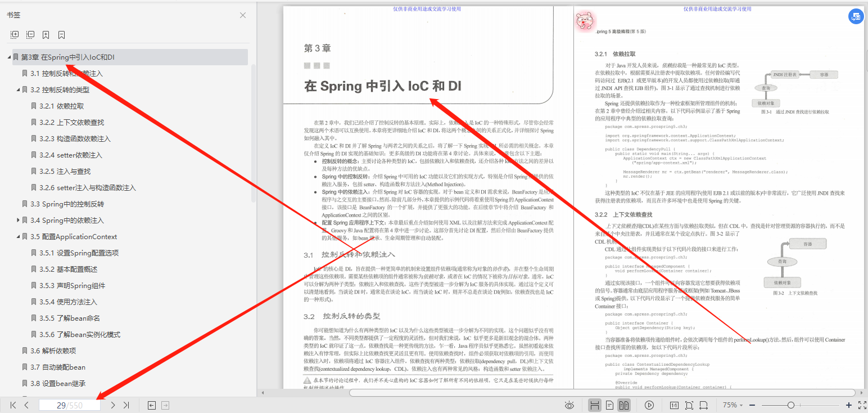Click the delete bookmark icon

click(x=61, y=35)
